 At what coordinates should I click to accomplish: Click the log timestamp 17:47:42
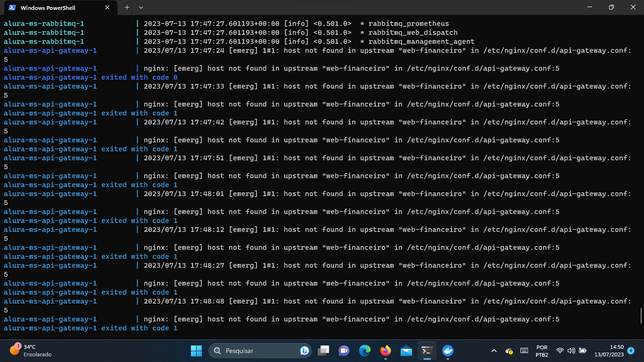coord(207,122)
